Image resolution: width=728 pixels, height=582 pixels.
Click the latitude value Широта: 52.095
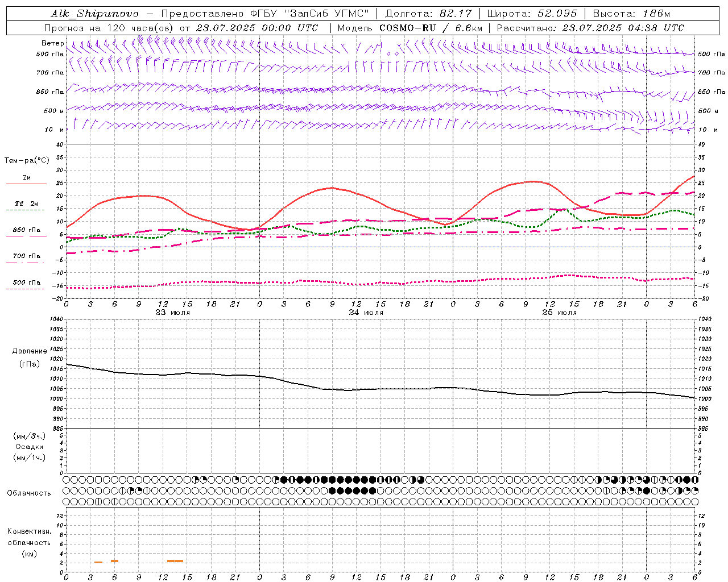[x=532, y=14]
